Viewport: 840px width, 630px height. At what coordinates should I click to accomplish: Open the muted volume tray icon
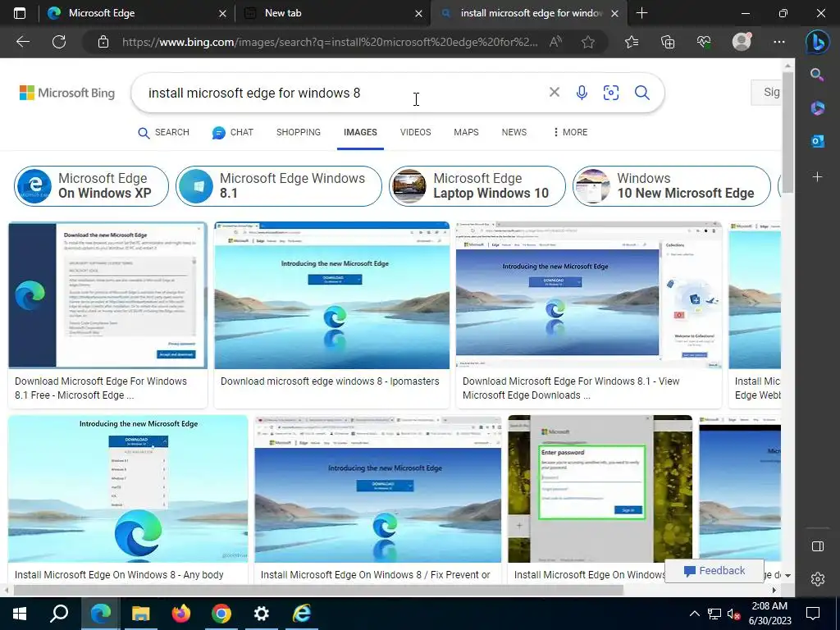734,614
